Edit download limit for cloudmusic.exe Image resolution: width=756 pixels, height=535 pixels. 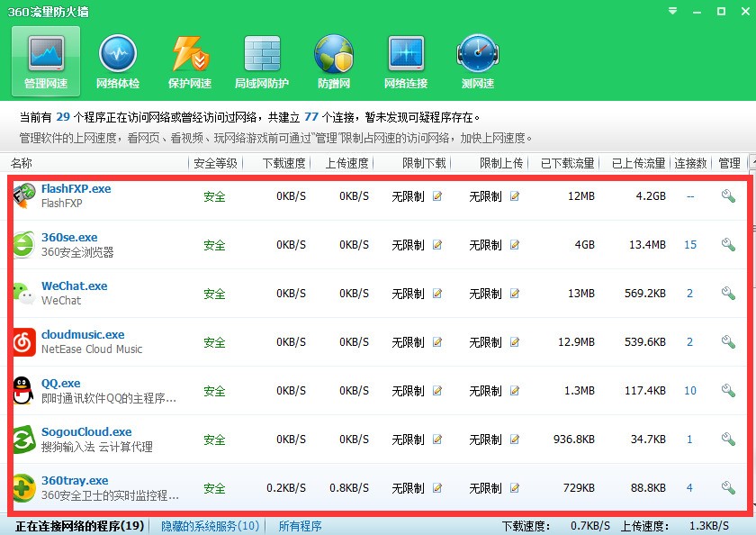[x=437, y=342]
